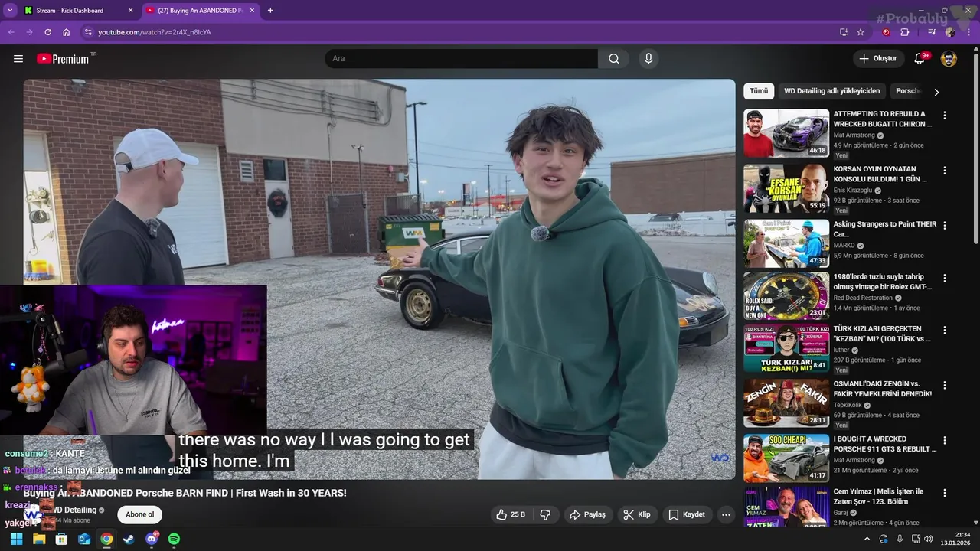Go forward in browser history
Image resolution: width=980 pixels, height=551 pixels.
click(x=29, y=32)
